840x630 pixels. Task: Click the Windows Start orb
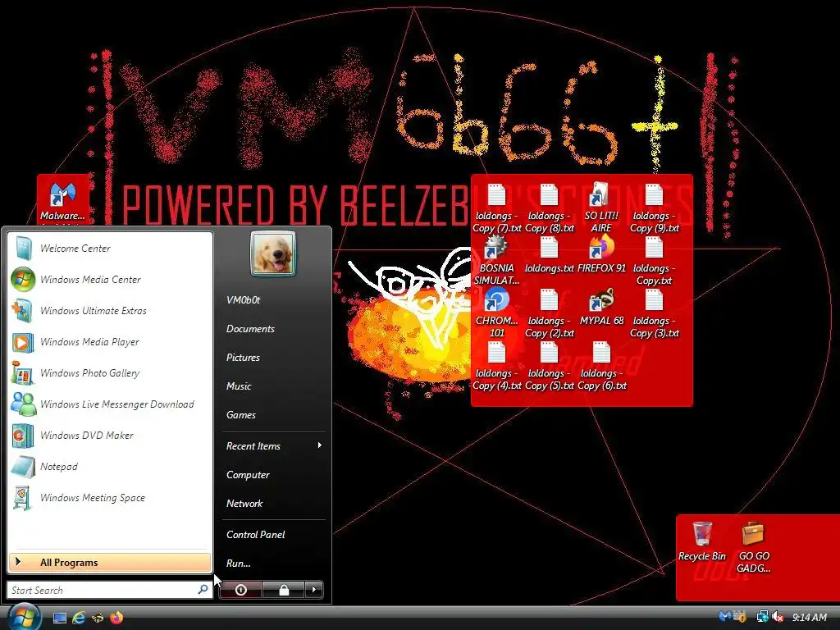pyautogui.click(x=23, y=617)
